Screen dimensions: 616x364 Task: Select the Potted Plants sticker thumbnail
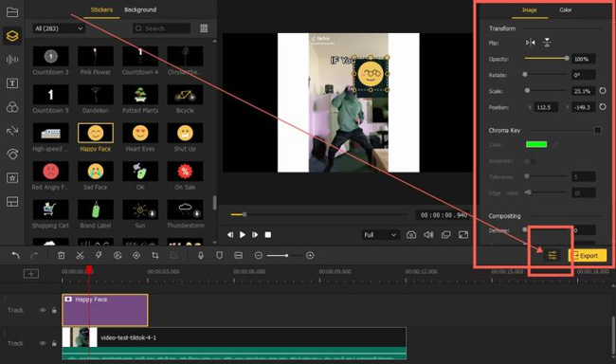[x=140, y=95]
